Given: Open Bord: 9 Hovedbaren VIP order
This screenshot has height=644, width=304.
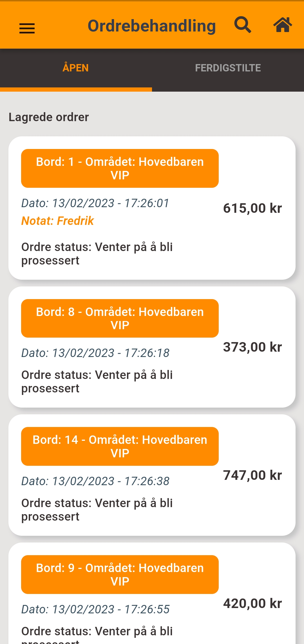Looking at the screenshot, I should click(x=120, y=575).
